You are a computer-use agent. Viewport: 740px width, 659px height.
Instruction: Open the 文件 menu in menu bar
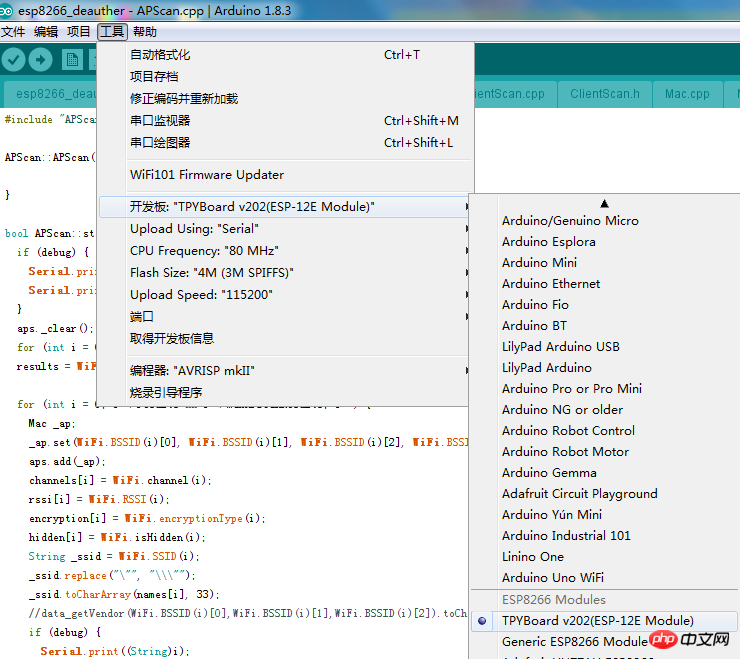(13, 32)
